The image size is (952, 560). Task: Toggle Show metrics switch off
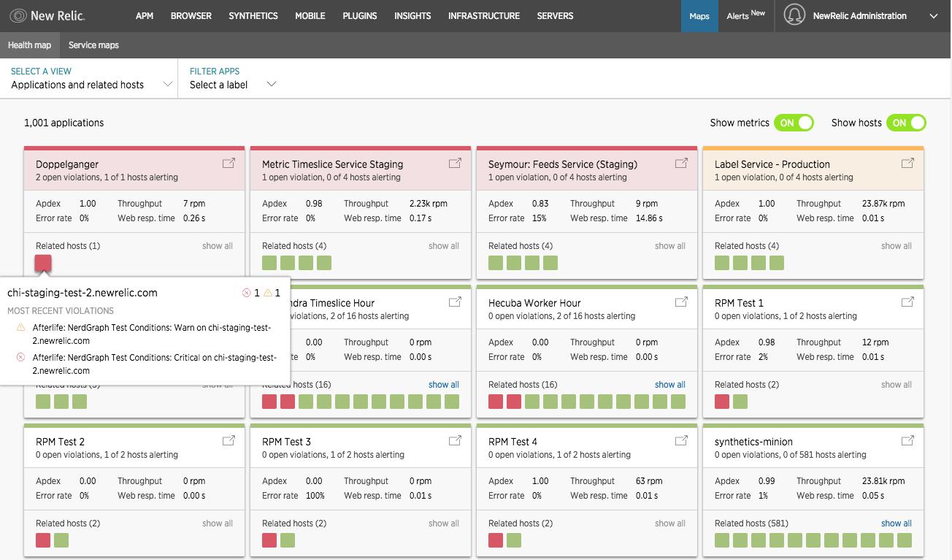[794, 123]
